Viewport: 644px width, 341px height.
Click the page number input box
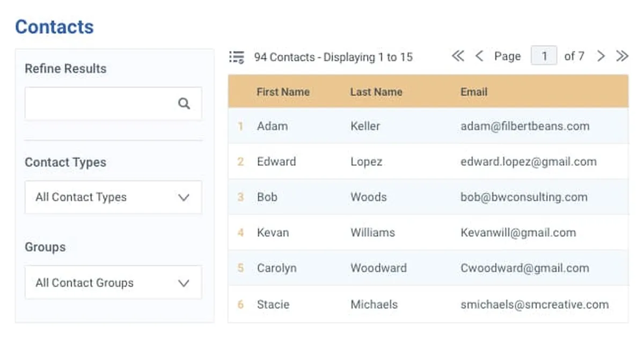pos(544,56)
